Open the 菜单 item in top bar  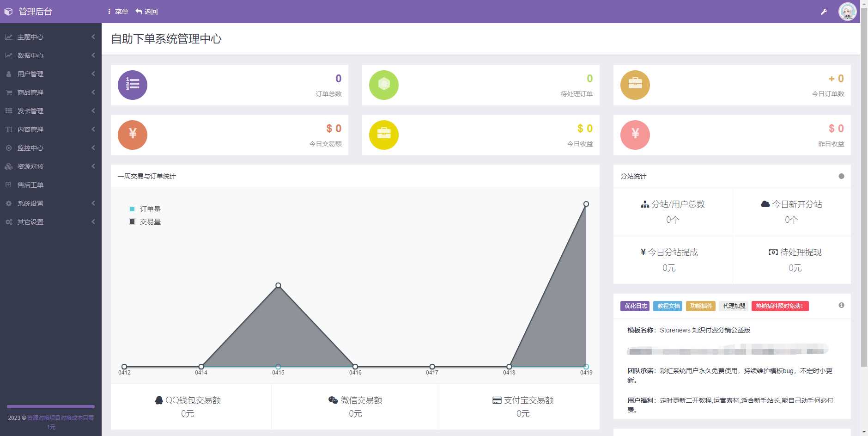coord(121,11)
